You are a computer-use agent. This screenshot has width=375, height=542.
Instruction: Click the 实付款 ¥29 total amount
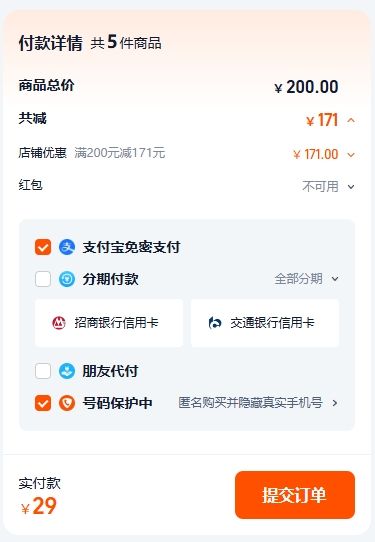tap(39, 507)
